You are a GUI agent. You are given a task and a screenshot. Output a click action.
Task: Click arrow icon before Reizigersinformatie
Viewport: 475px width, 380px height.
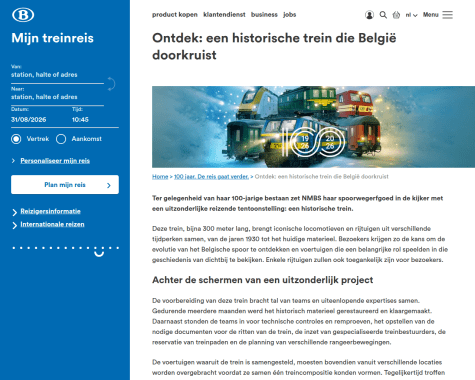[14, 212]
